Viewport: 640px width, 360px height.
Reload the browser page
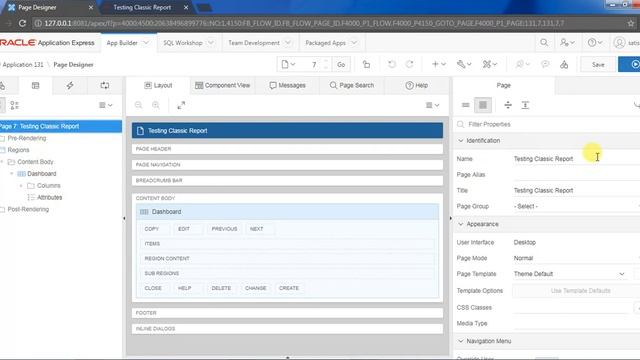[x=22, y=23]
